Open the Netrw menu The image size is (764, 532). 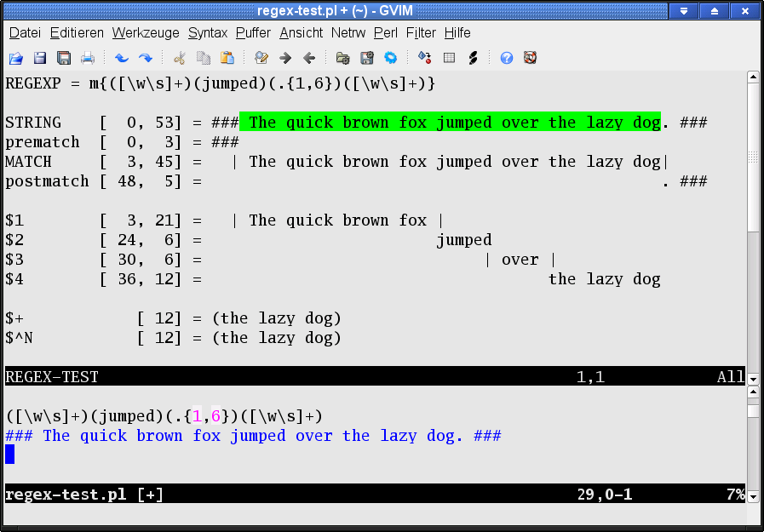[348, 32]
